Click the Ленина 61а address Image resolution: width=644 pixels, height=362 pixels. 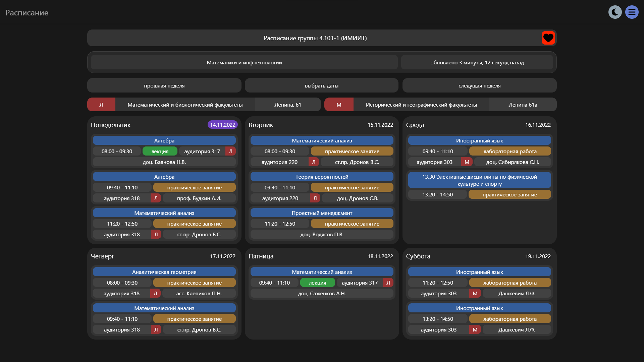[523, 105]
